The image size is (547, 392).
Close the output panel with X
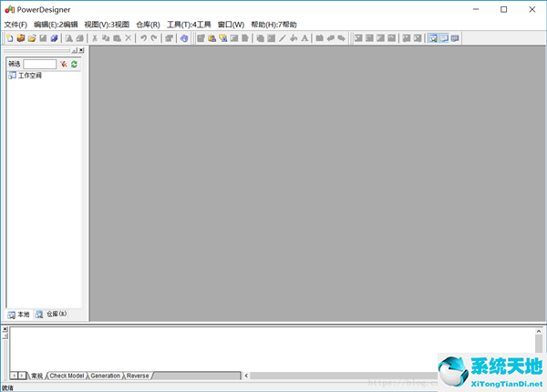(5, 329)
